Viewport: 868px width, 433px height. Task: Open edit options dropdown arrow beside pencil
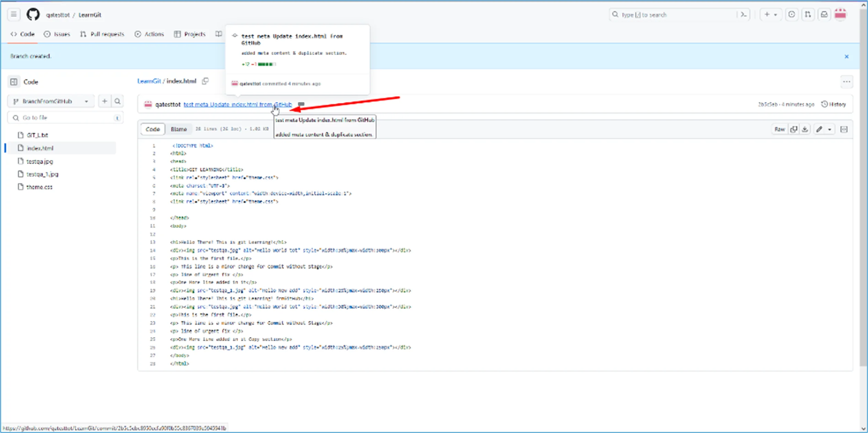click(830, 129)
